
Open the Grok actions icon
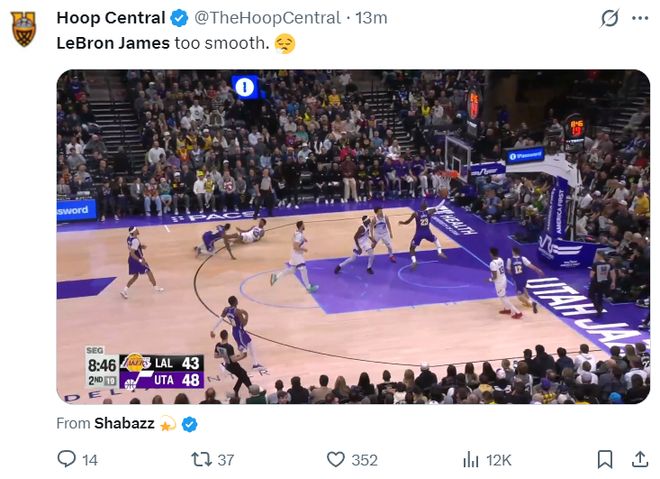[x=609, y=19]
